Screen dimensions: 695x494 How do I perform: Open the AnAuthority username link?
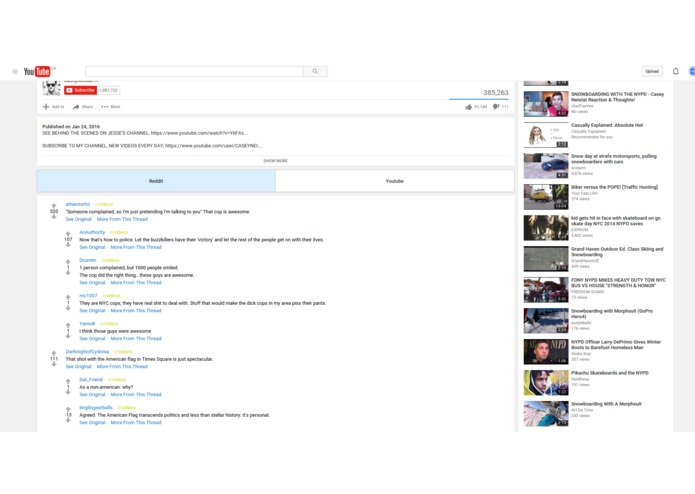[x=92, y=232]
